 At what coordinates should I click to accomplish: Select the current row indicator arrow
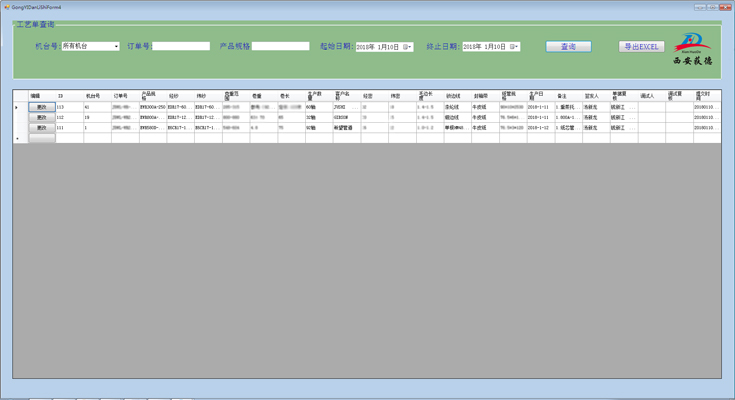point(17,107)
